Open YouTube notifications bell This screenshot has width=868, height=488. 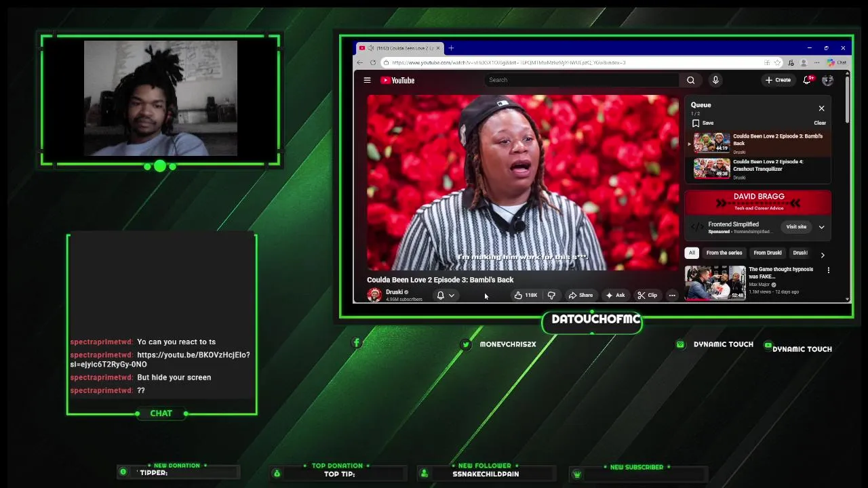click(x=807, y=80)
